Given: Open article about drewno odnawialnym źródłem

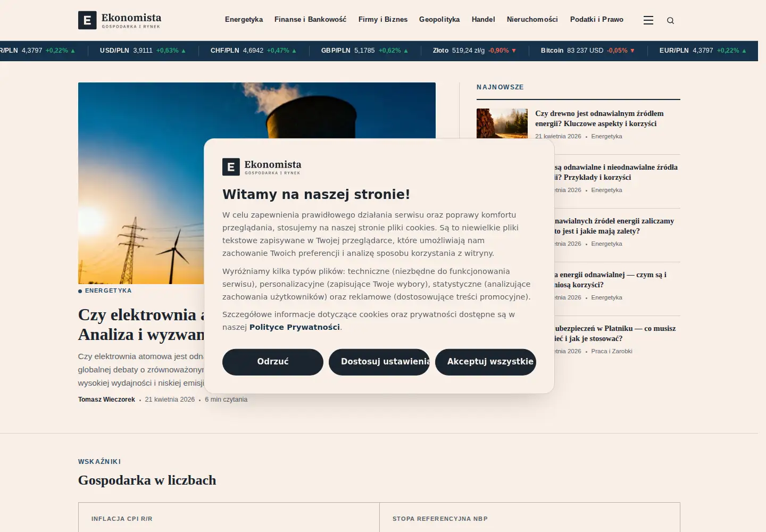Looking at the screenshot, I should click(600, 118).
